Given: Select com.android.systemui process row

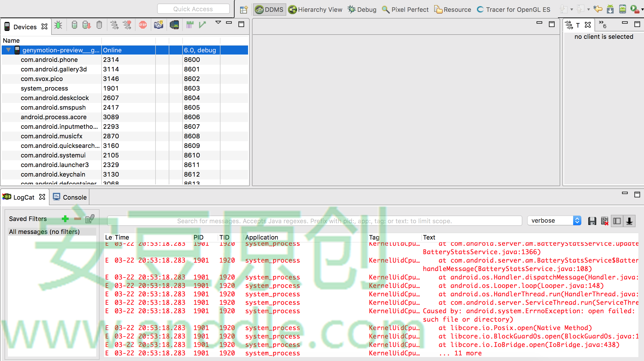Looking at the screenshot, I should [53, 155].
